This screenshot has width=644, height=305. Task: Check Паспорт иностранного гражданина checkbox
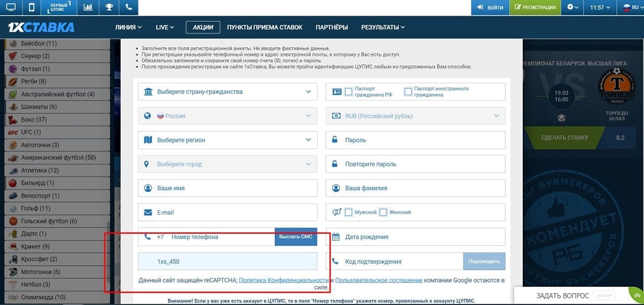[x=408, y=92]
